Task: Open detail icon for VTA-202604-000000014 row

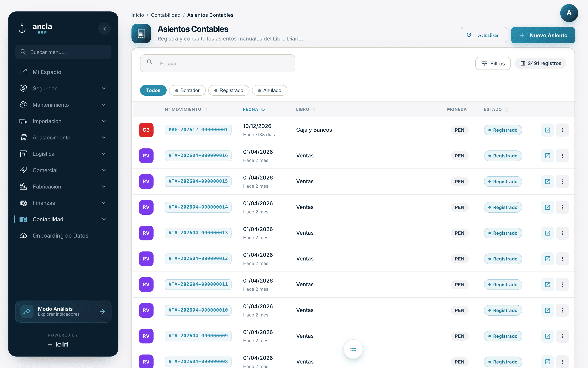Action: 547,207
